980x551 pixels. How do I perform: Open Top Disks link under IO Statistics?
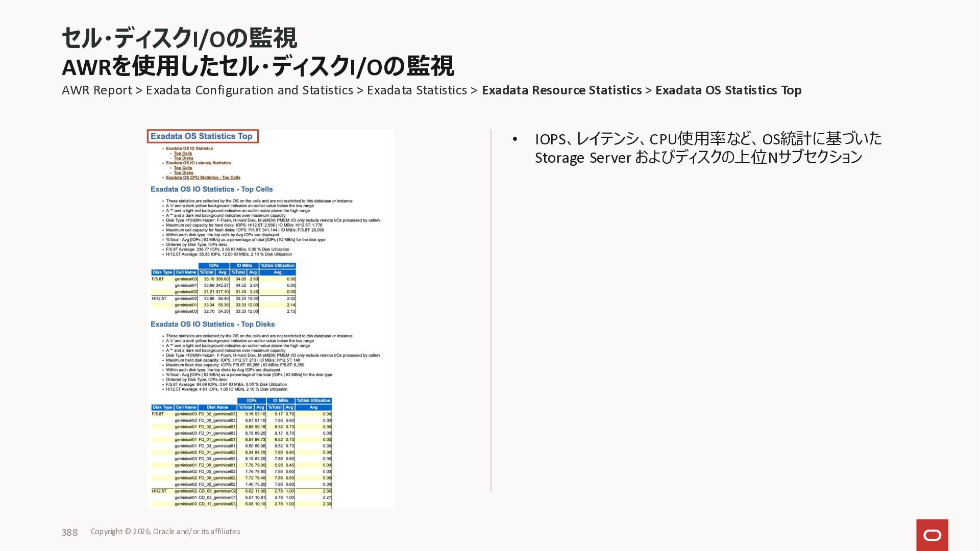(183, 158)
